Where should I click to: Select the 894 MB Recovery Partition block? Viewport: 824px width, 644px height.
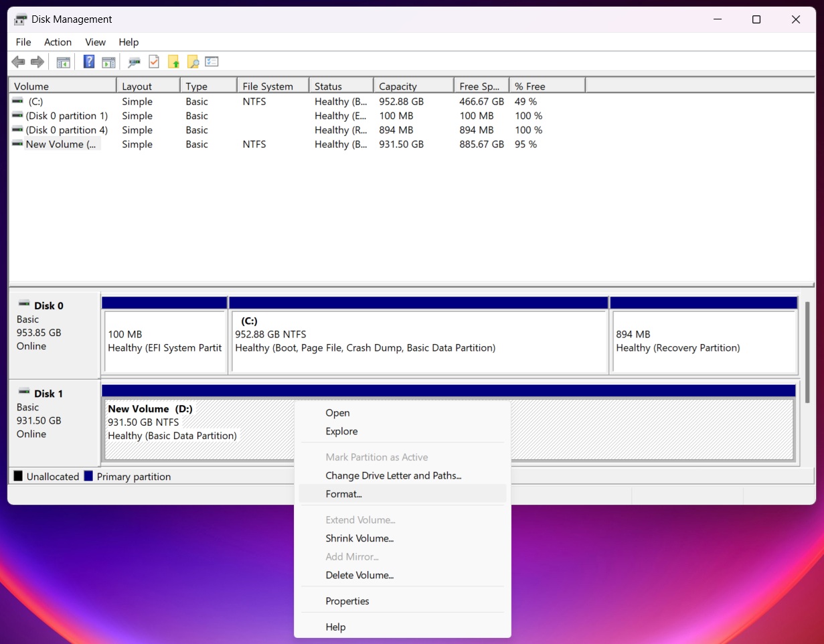[704, 341]
